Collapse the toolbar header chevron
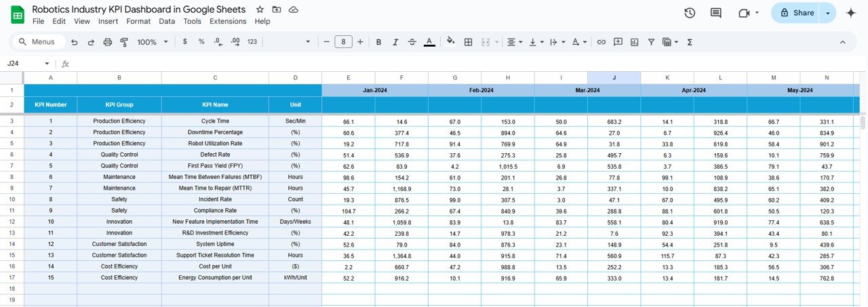The height and width of the screenshot is (307, 868). tap(843, 42)
